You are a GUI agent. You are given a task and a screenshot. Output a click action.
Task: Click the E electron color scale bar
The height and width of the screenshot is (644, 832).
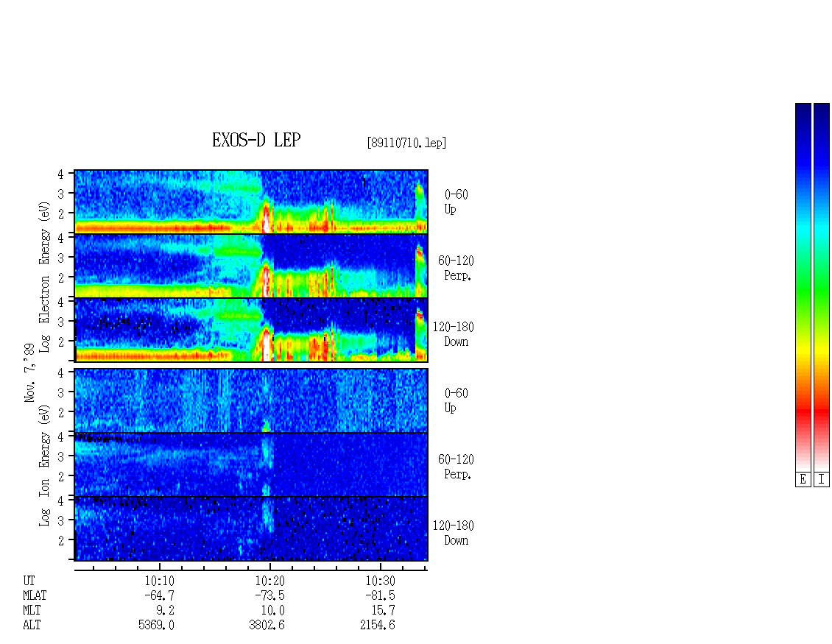pyautogui.click(x=803, y=287)
